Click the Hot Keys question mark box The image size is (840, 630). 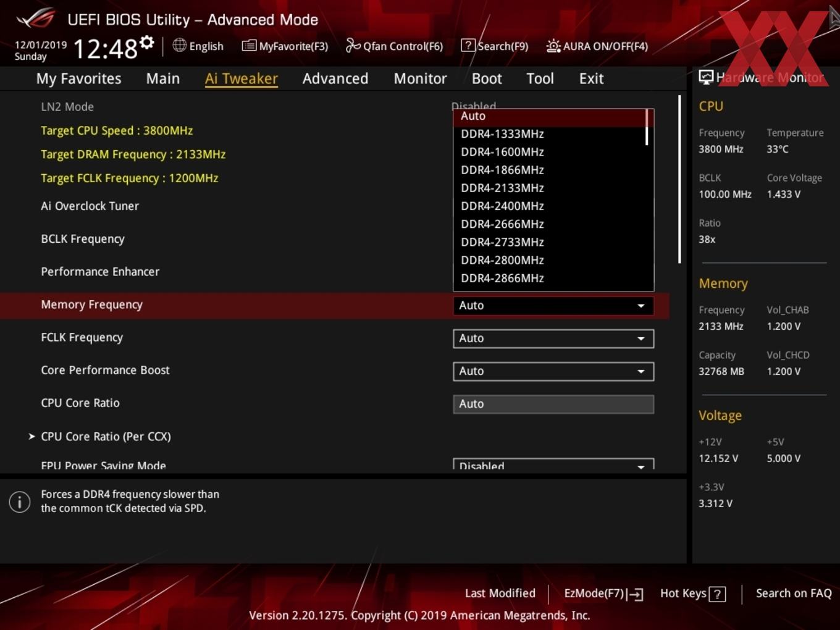(717, 594)
